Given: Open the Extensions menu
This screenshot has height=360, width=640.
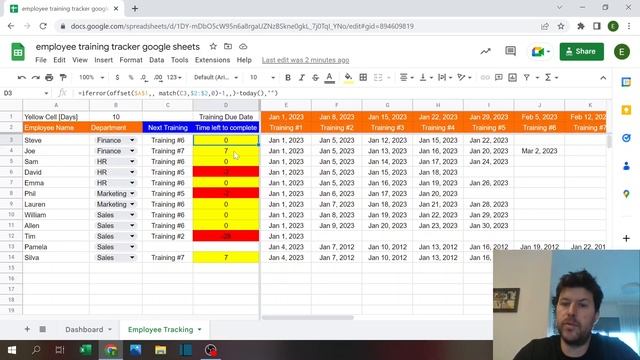Looking at the screenshot, I should click(212, 60).
